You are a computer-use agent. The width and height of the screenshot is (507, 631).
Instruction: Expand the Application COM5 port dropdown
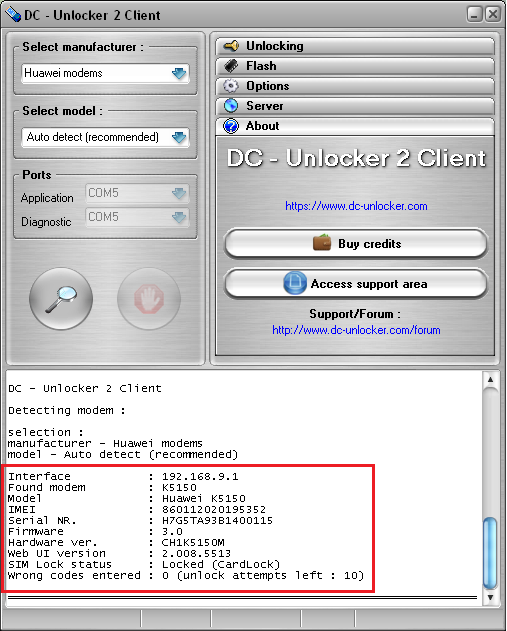137,193
